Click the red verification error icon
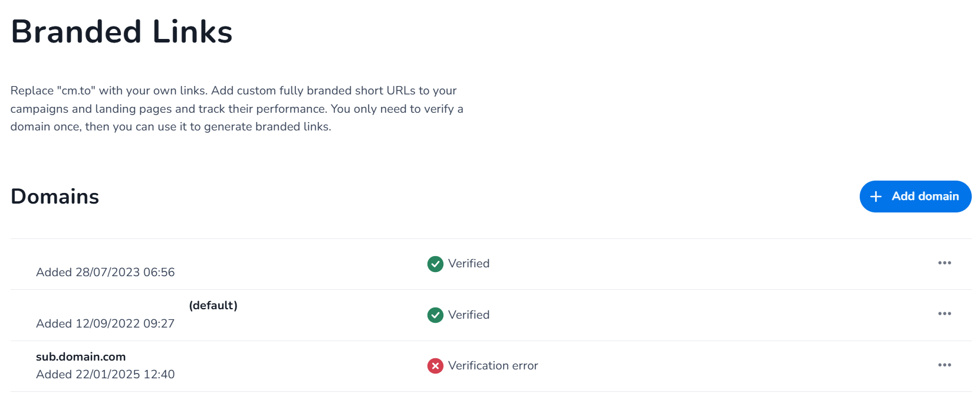The width and height of the screenshot is (980, 396). tap(435, 366)
